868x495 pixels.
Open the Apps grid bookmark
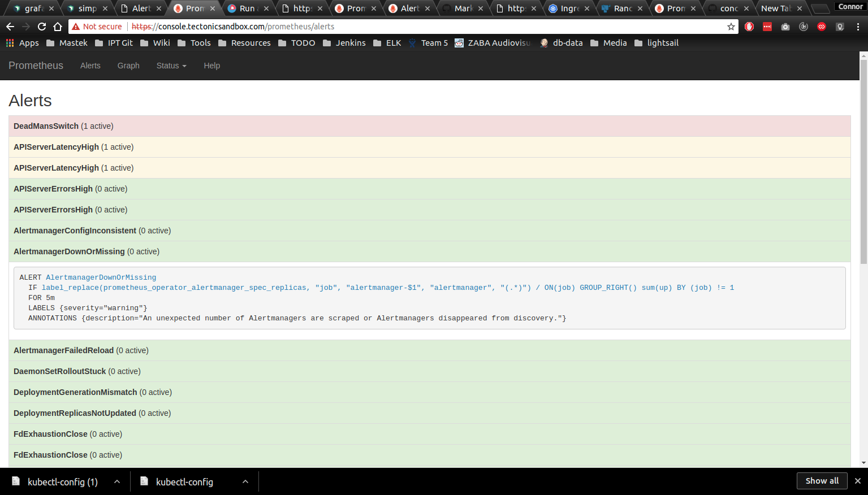point(23,43)
